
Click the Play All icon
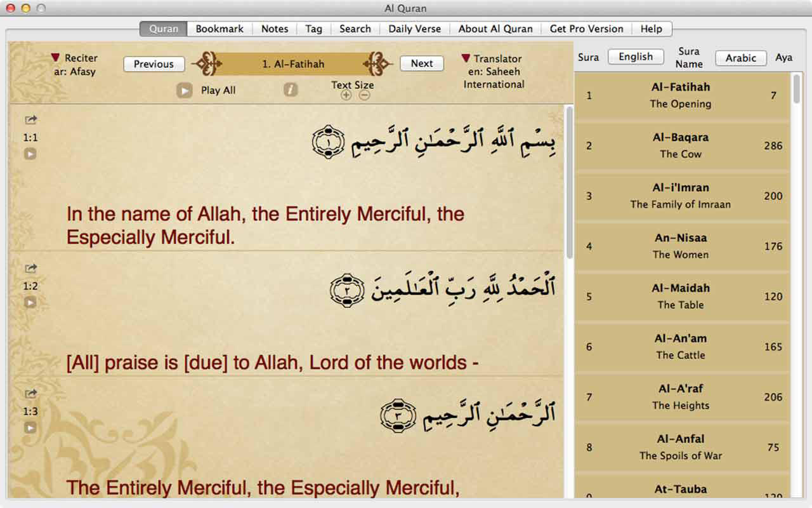(184, 90)
